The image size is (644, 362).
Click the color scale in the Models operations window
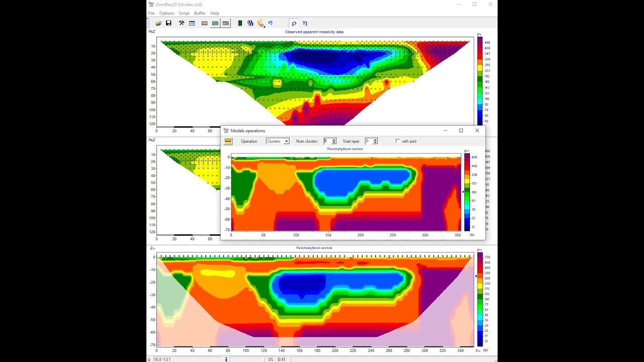(467, 192)
